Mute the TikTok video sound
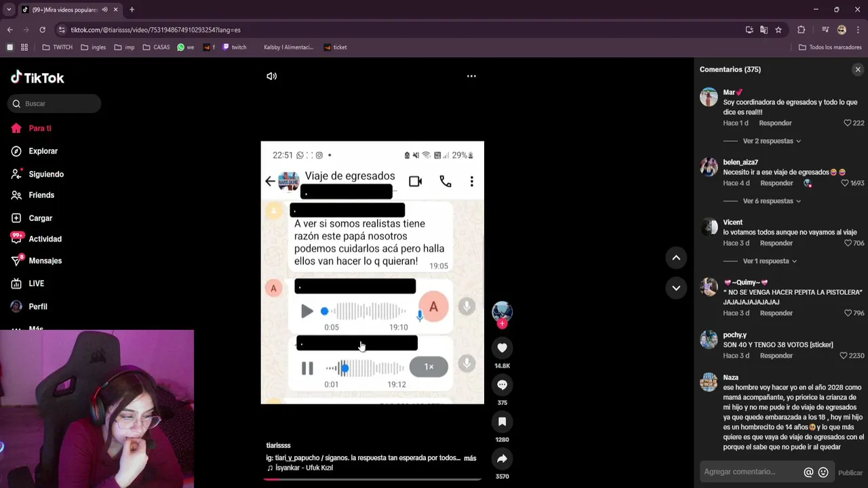 click(271, 76)
